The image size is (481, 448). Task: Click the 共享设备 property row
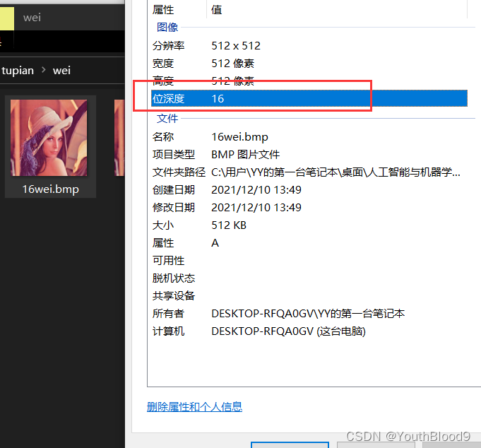[x=309, y=296]
